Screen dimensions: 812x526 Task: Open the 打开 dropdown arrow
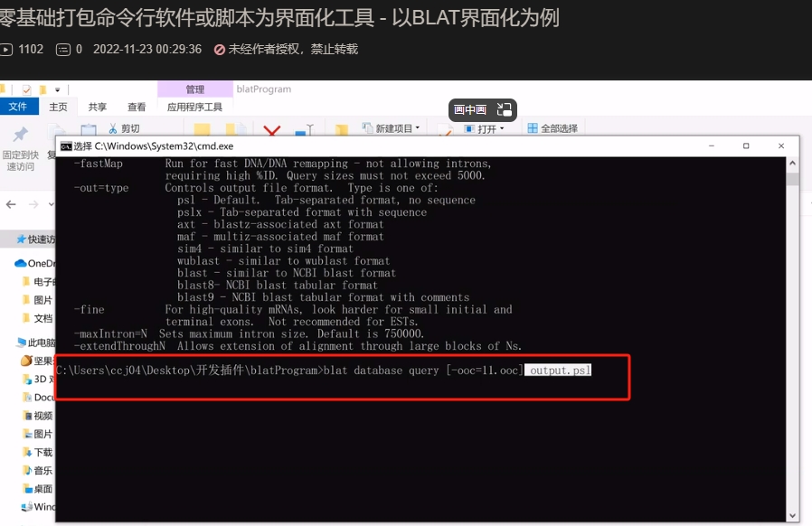pos(504,128)
